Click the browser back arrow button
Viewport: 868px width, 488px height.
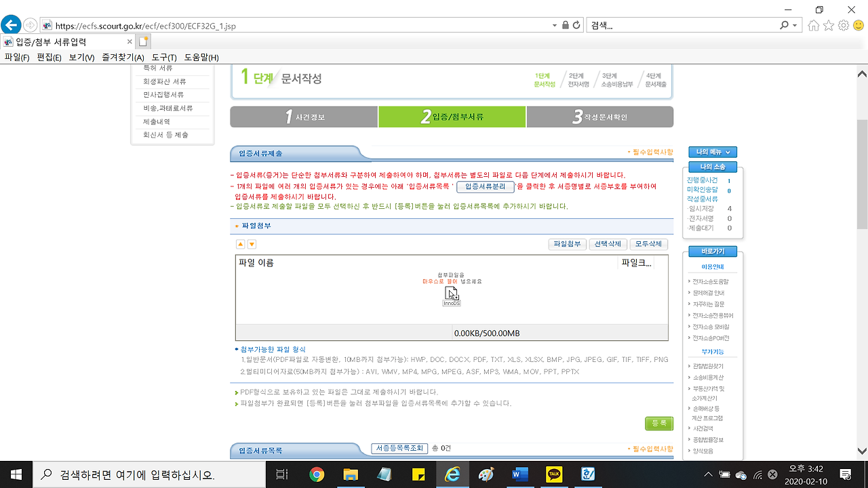tap(11, 25)
